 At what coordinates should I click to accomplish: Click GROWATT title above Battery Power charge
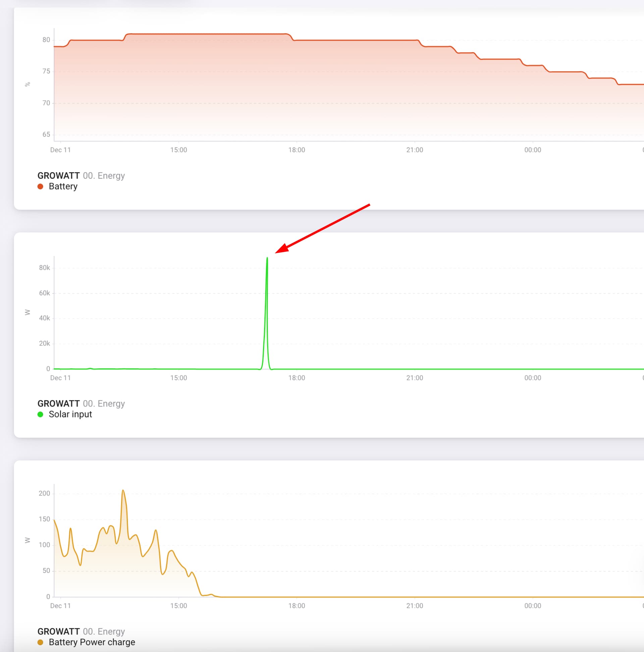pos(58,631)
